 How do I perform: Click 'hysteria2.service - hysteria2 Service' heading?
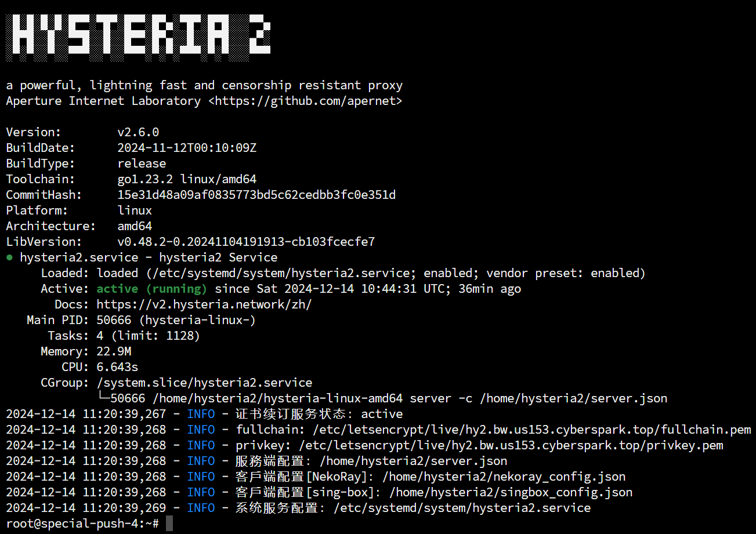149,257
